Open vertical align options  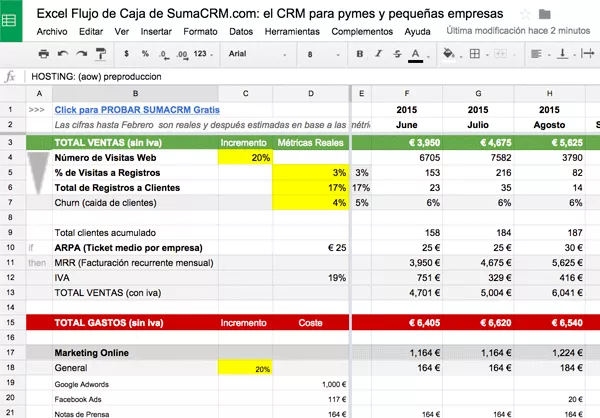coord(562,54)
